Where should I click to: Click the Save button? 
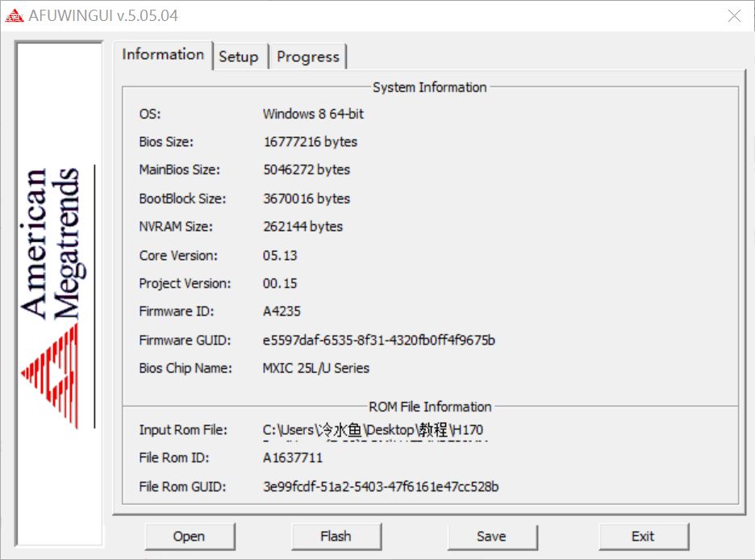coord(492,537)
